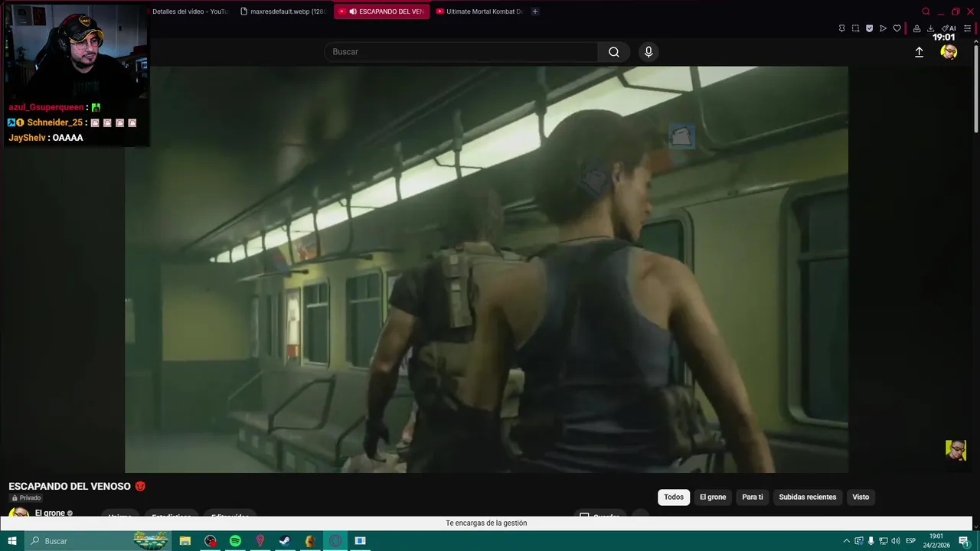Open the Windows Start menu
980x551 pixels.
11,541
